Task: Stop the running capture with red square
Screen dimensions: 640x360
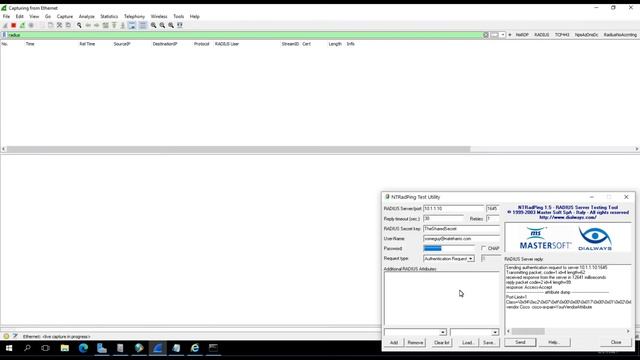Action: 13,25
